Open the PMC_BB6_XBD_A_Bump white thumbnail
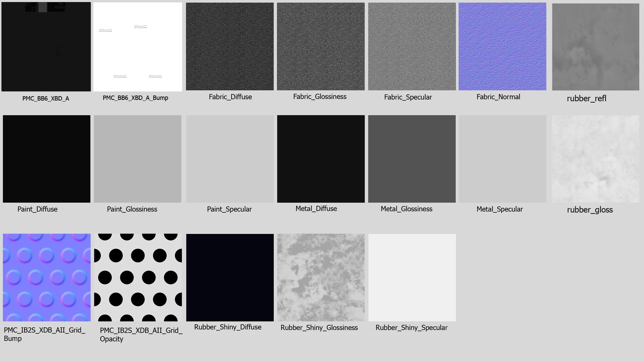644x362 pixels. coord(138,47)
